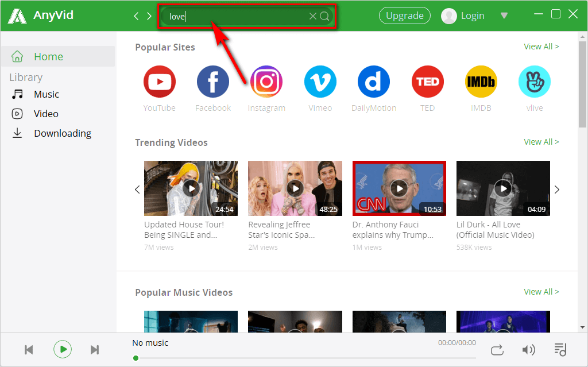588x367 pixels.
Task: Play the Revealing Jeffree Star video thumbnail
Action: (295, 188)
